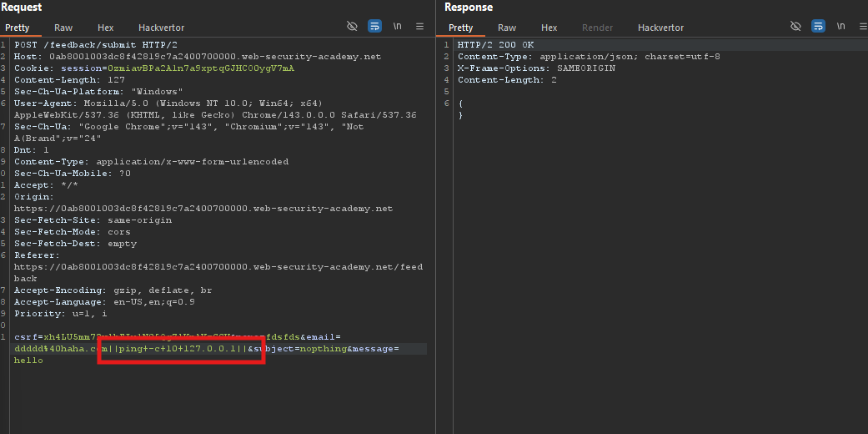868x434 pixels.
Task: Toggle word wrap icon in Response panel
Action: pos(818,26)
